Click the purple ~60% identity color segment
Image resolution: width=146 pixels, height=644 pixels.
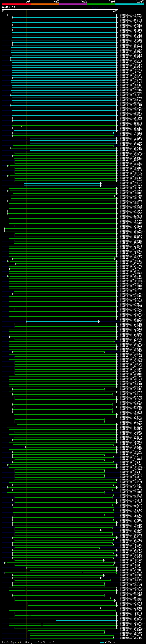point(73,4)
